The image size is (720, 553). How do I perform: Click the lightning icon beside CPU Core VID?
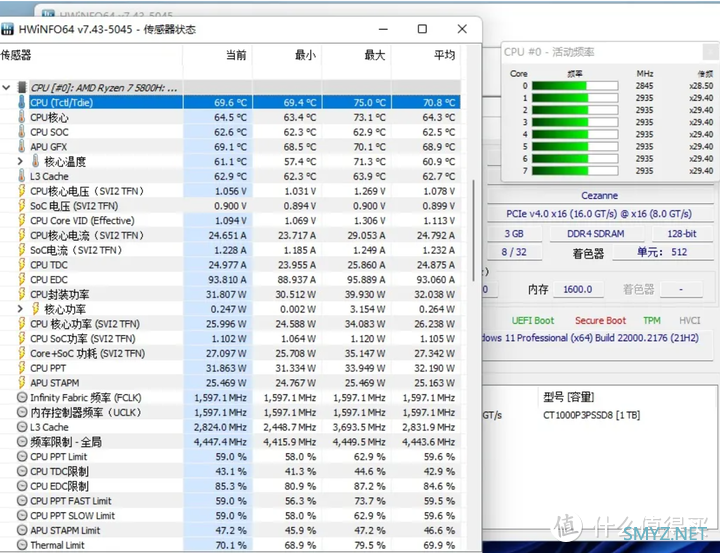(22, 220)
